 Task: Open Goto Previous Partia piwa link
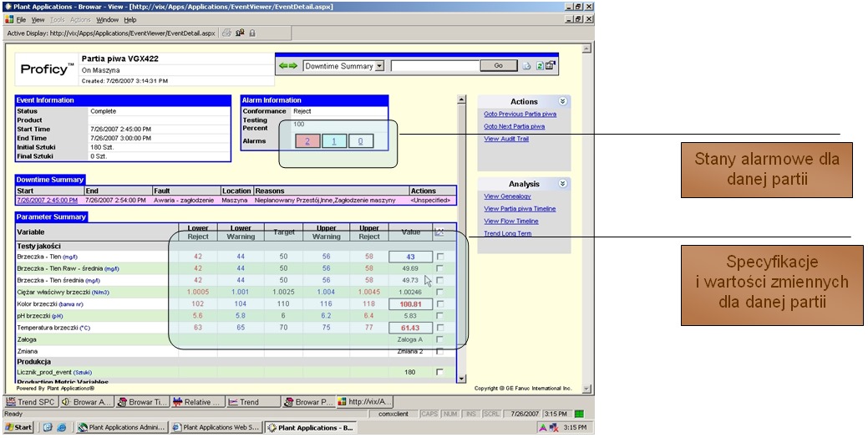(520, 114)
